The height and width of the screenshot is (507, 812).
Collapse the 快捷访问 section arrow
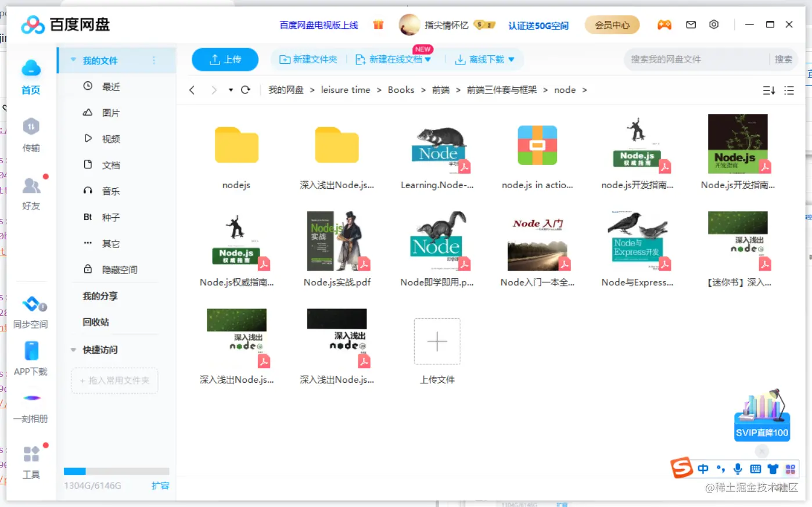click(x=73, y=350)
